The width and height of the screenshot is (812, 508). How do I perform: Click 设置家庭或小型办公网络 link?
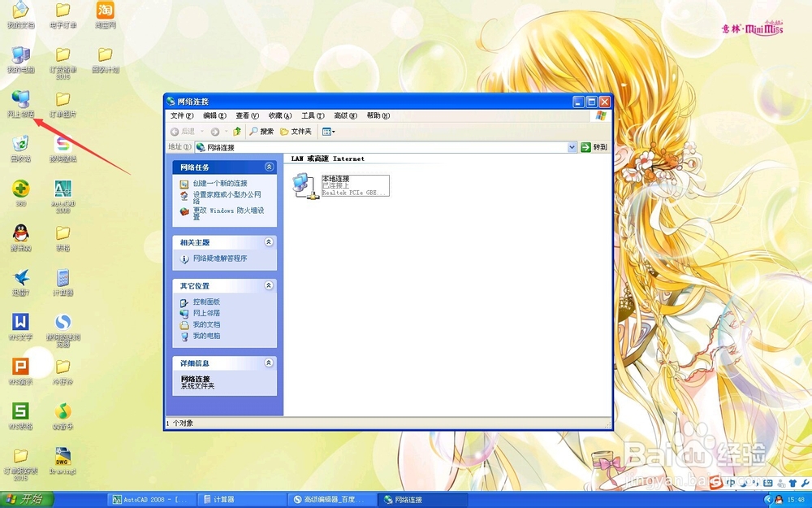click(227, 198)
